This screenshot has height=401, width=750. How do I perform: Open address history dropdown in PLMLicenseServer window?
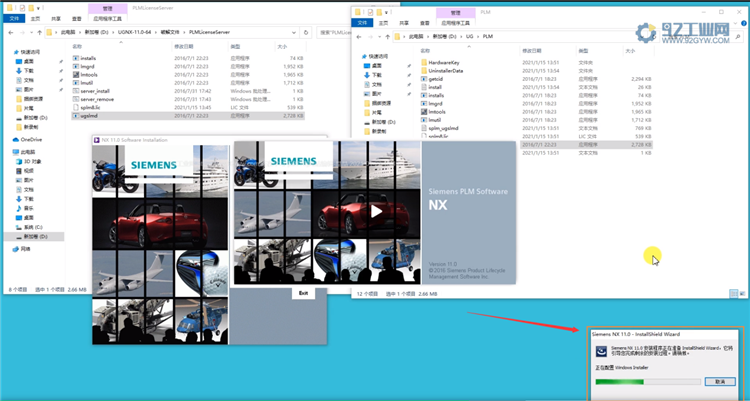294,33
